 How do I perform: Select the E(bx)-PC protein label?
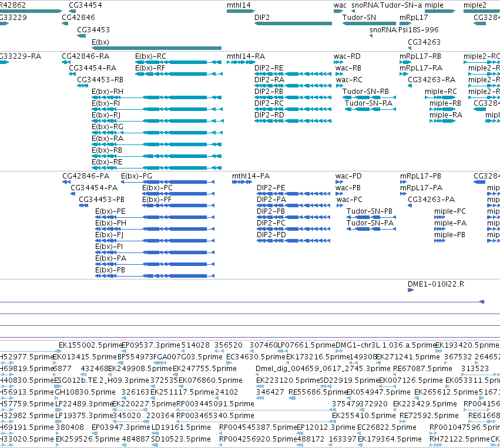[157, 188]
